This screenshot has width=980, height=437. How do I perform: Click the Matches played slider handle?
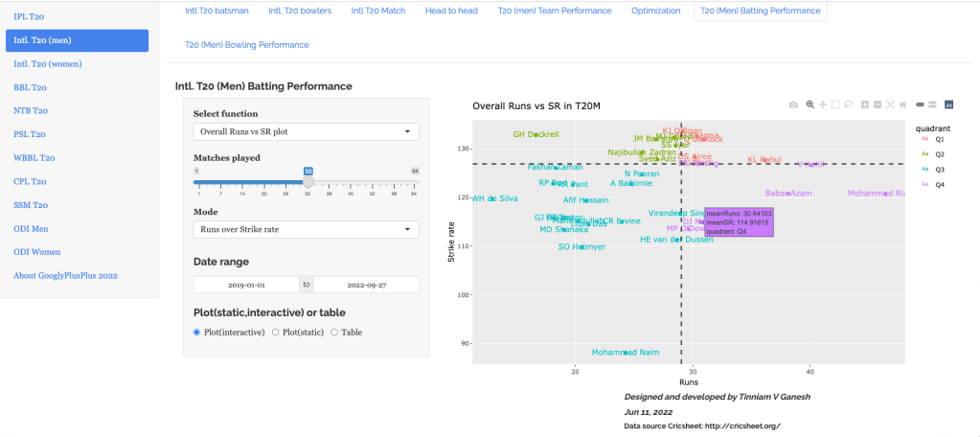(x=308, y=180)
